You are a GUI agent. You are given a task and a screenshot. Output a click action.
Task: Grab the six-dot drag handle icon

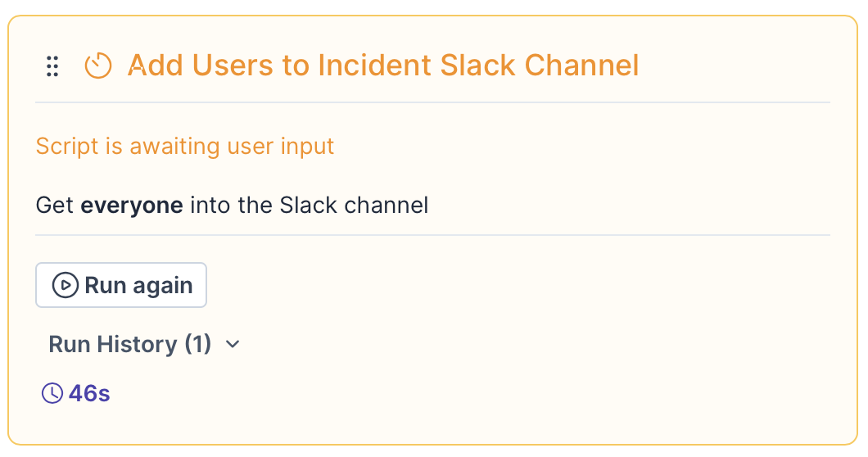pos(52,66)
